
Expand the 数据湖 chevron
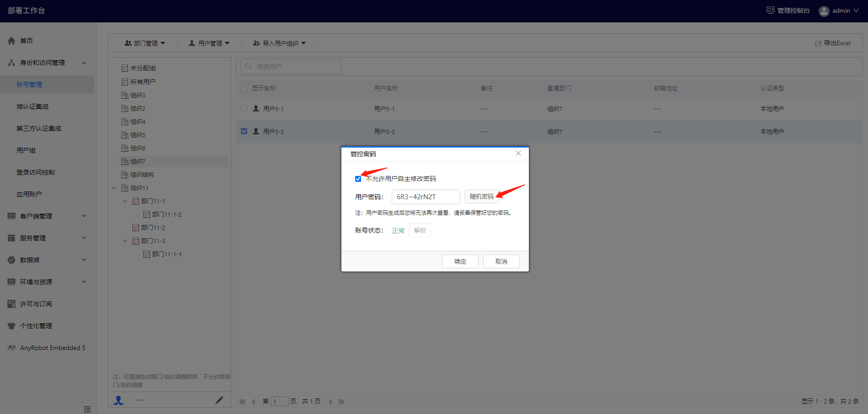pyautogui.click(x=84, y=260)
